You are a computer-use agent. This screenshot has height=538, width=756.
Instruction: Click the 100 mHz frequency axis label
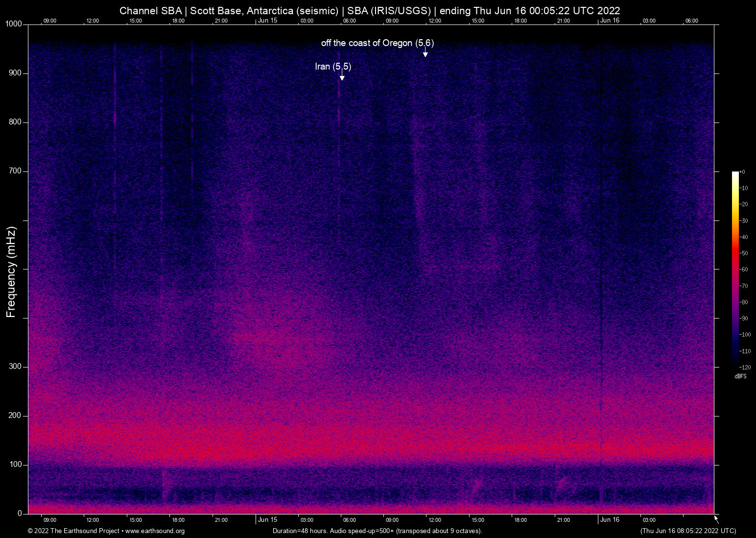(x=15, y=465)
